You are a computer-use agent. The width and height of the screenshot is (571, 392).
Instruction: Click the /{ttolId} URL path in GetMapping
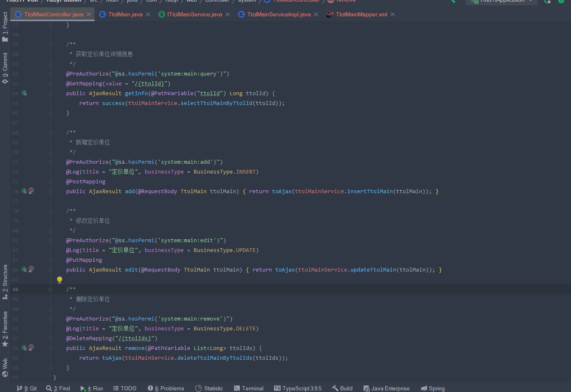tap(149, 83)
